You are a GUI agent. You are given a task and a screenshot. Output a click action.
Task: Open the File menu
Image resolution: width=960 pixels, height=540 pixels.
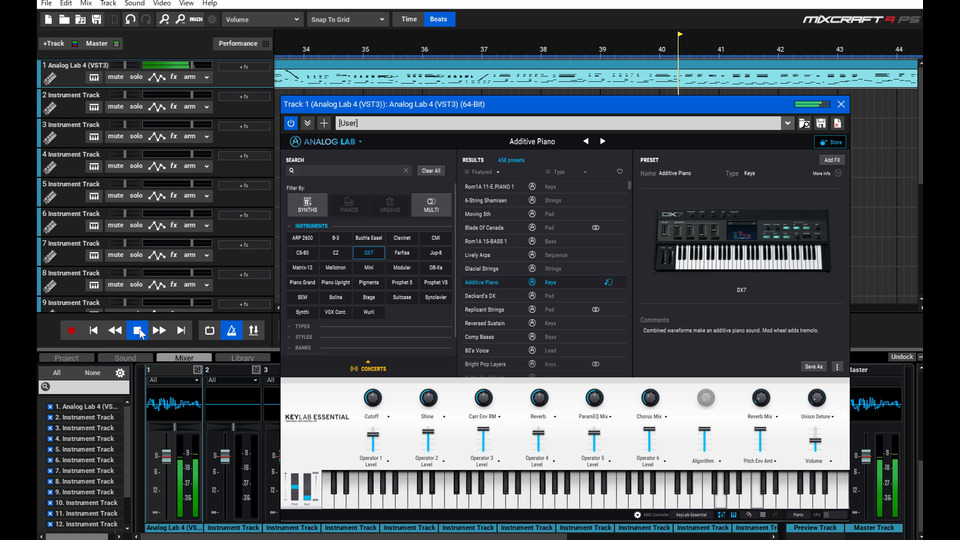pos(47,3)
